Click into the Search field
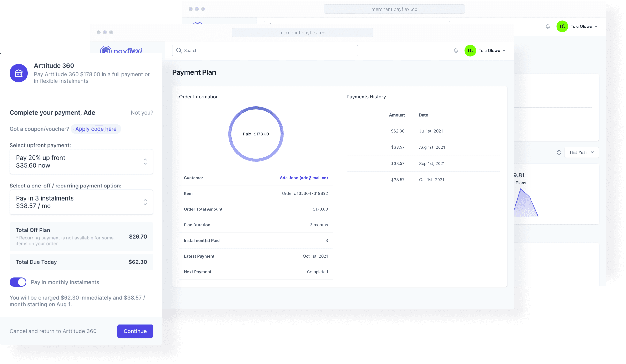Screen dimensions: 626x364 (268, 51)
